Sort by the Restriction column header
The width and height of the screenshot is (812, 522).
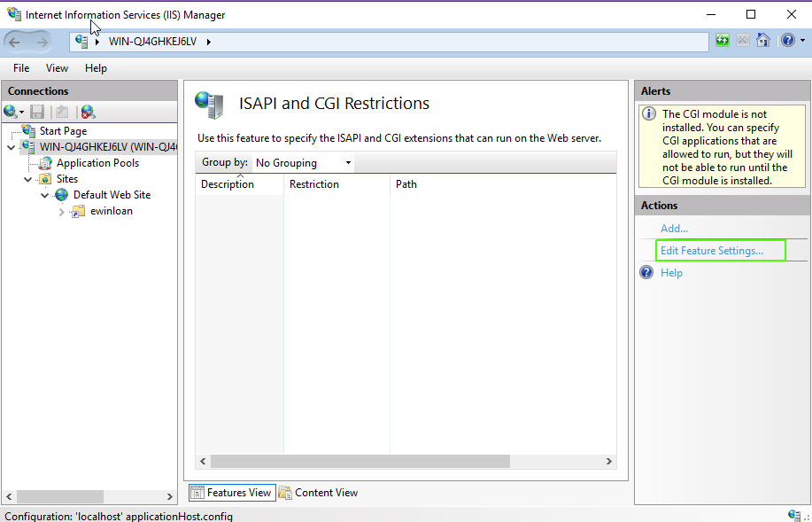pos(336,184)
